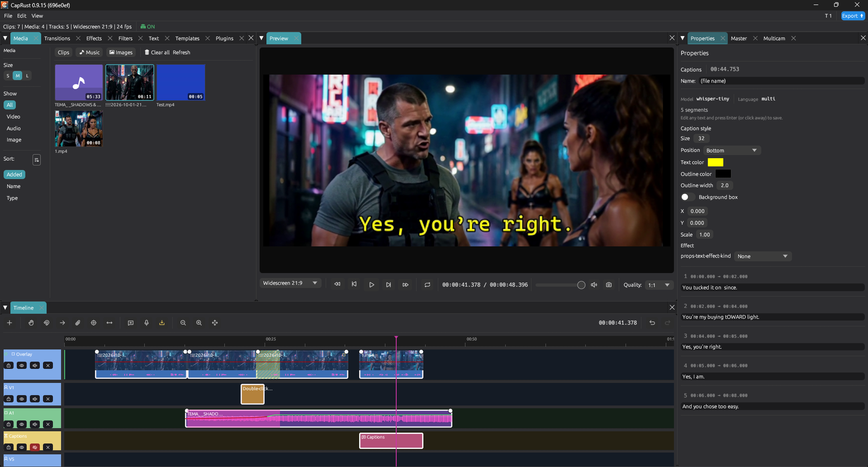Open the Quality 1:1 dropdown

click(659, 285)
